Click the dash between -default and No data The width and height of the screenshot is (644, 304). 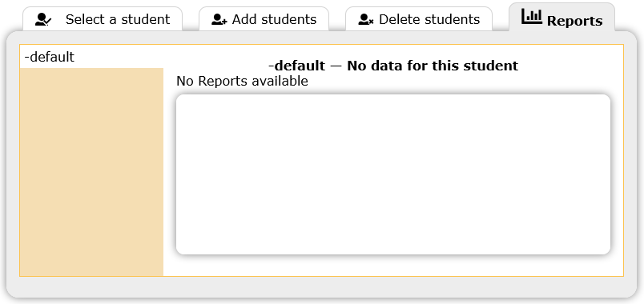[x=336, y=66]
